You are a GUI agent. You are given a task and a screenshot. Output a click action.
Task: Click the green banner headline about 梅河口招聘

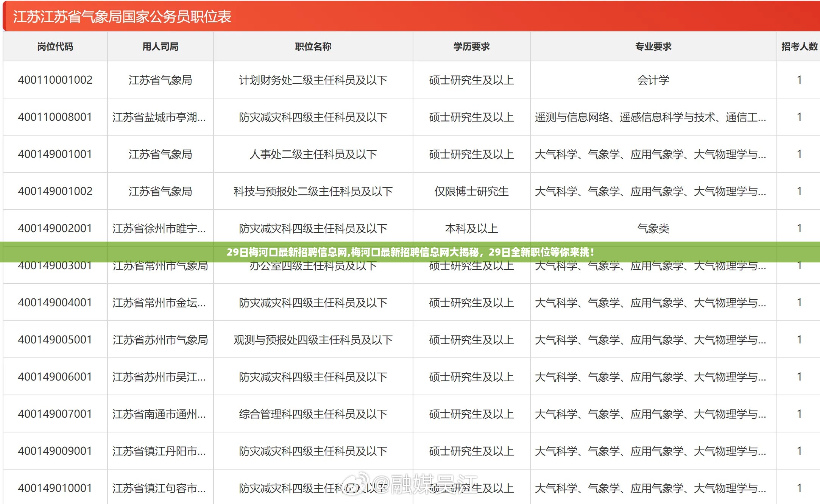point(410,252)
